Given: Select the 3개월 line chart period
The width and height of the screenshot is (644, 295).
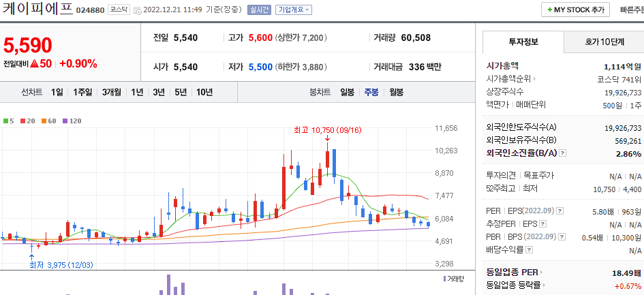Looking at the screenshot, I should (112, 92).
